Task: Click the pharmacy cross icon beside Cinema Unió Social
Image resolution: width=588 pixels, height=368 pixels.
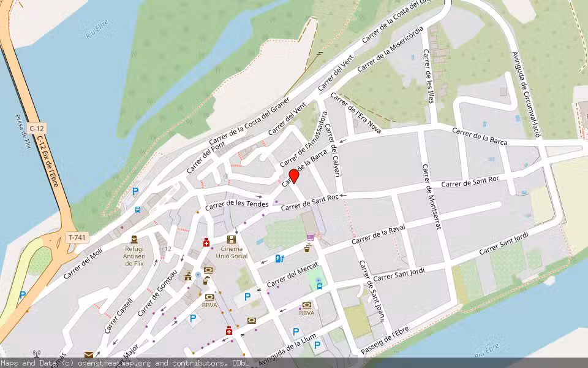Action: [206, 243]
